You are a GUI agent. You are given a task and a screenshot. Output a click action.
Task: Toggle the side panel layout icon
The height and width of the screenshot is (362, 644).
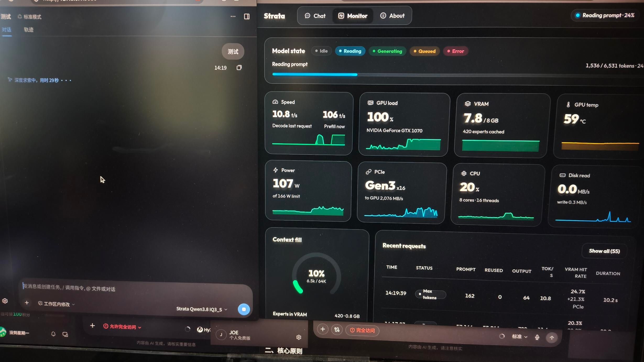(247, 16)
